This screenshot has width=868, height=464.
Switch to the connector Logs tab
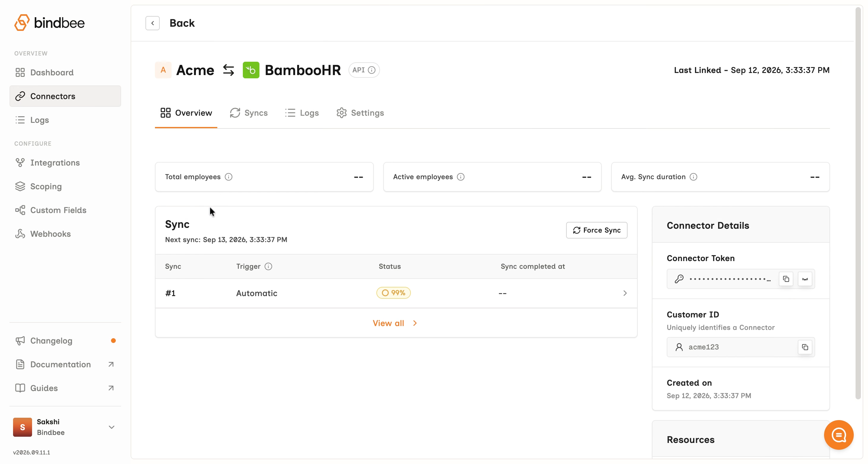click(x=302, y=113)
